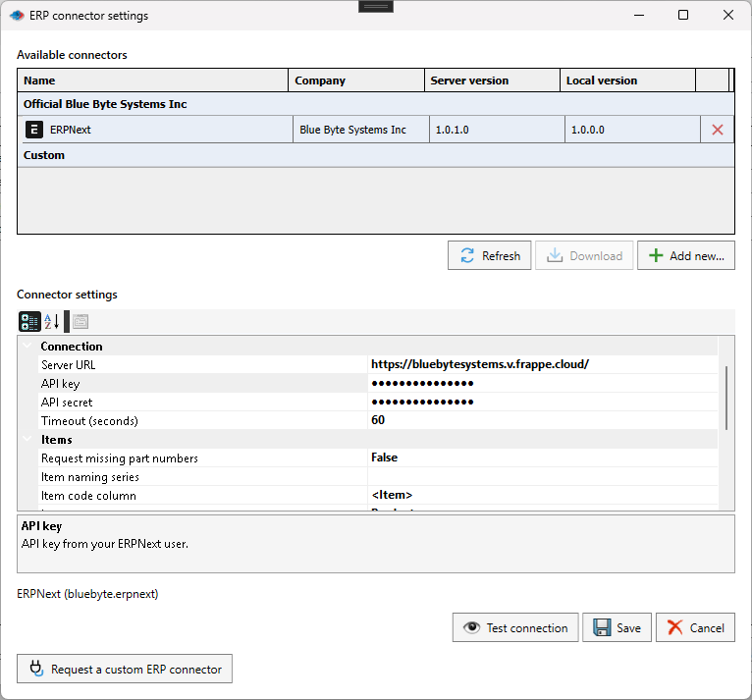
Task: Click the Company column header
Action: coord(356,81)
